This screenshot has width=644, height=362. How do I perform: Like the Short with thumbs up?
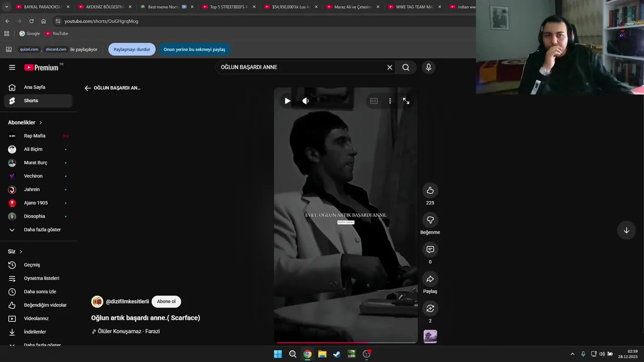(x=430, y=190)
